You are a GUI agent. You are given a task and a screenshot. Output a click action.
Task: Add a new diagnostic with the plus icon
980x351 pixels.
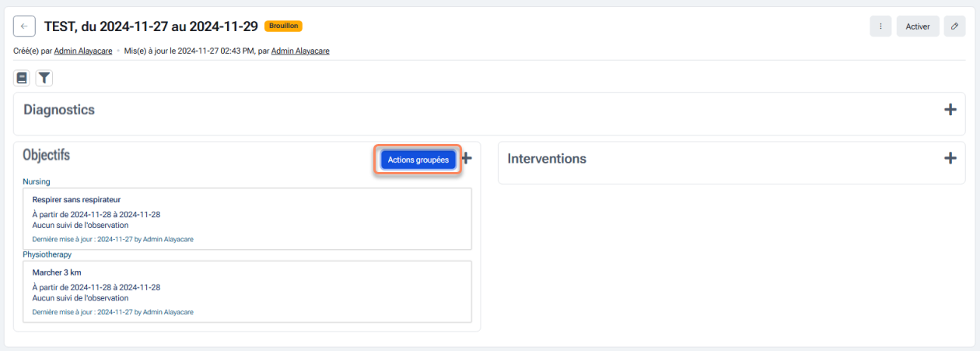(950, 110)
